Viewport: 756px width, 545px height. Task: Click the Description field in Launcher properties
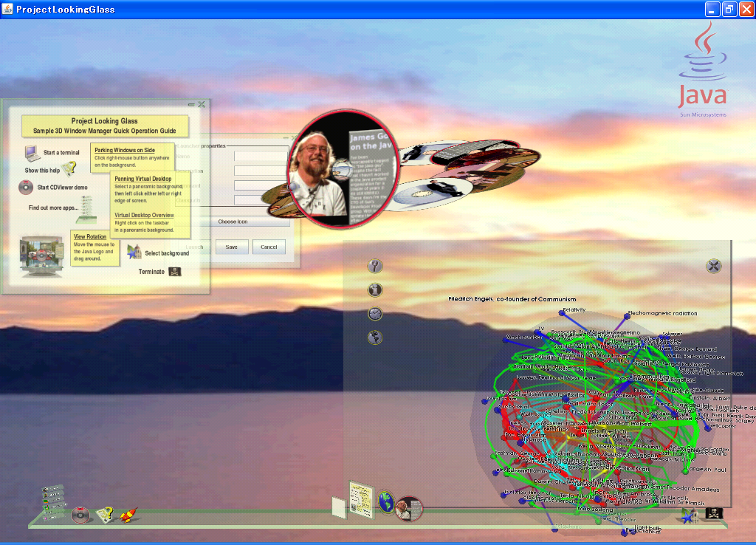[261, 171]
